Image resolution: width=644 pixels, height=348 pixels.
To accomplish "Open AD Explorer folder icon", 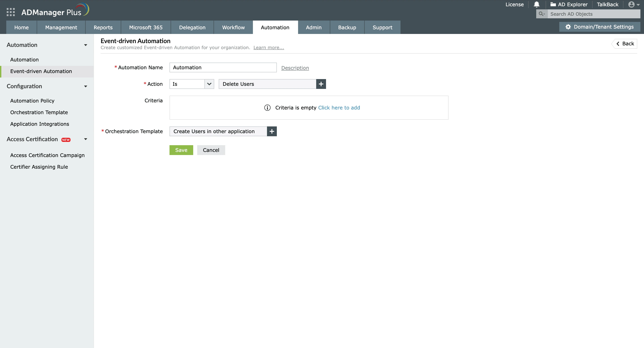I will 553,4.
